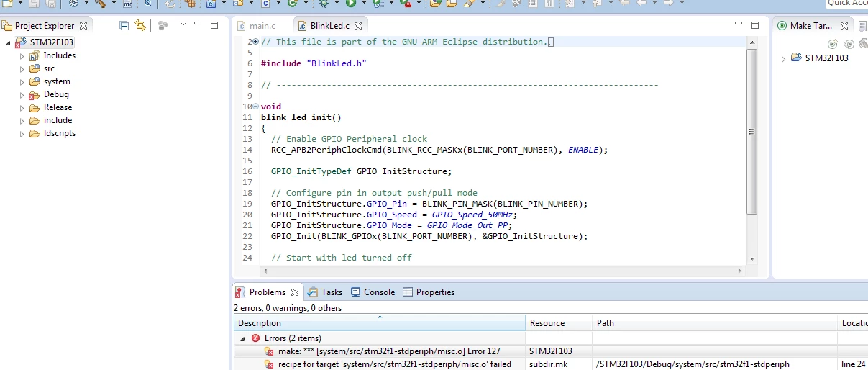
Task: Sort by the Path column header
Action: [715, 323]
